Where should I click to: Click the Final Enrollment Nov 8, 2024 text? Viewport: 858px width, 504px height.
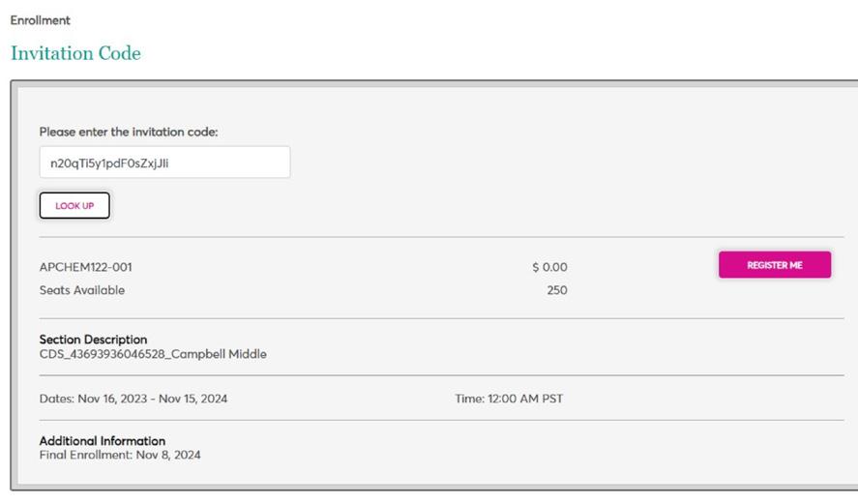pos(120,455)
